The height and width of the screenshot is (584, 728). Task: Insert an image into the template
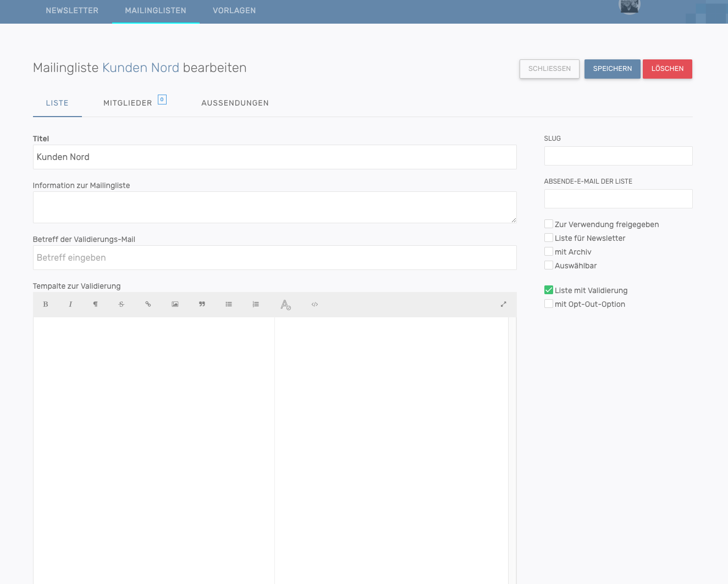click(x=175, y=304)
